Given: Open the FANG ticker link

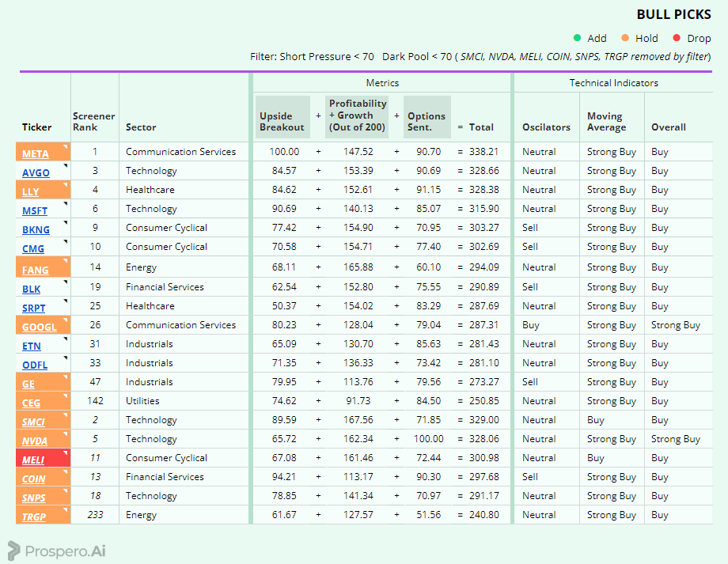Looking at the screenshot, I should pyautogui.click(x=36, y=271).
